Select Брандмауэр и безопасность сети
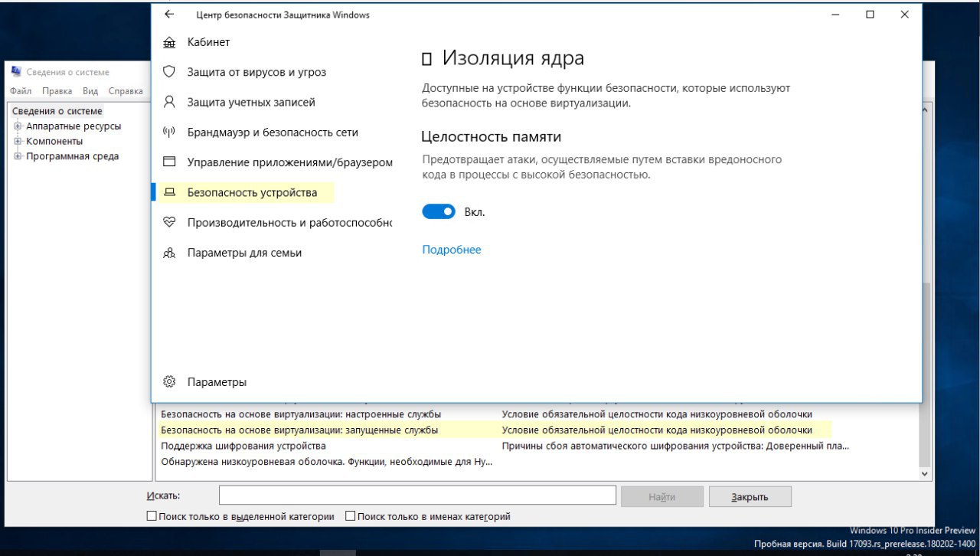This screenshot has height=556, width=980. tap(273, 132)
